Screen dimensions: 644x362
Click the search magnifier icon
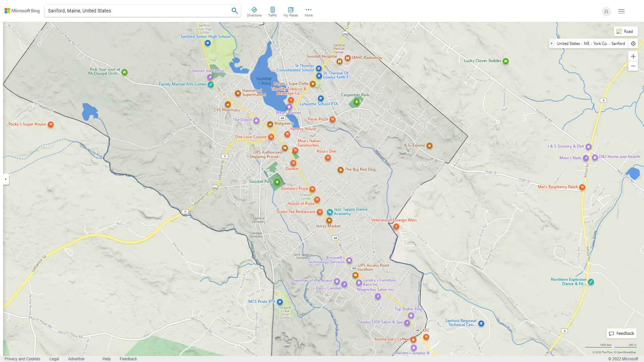tap(234, 11)
